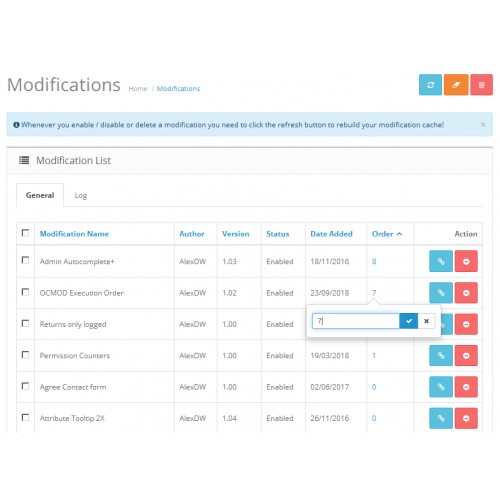Go to Home breadcrumb link

pos(138,89)
